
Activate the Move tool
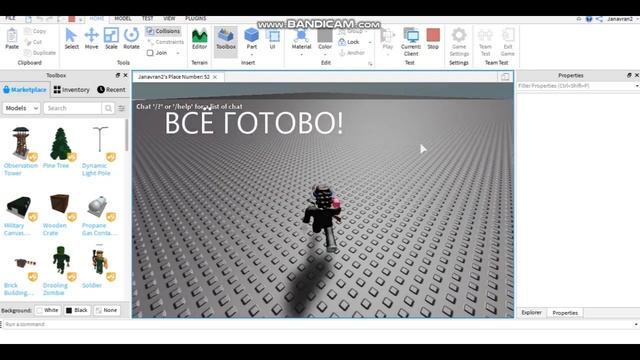click(91, 36)
